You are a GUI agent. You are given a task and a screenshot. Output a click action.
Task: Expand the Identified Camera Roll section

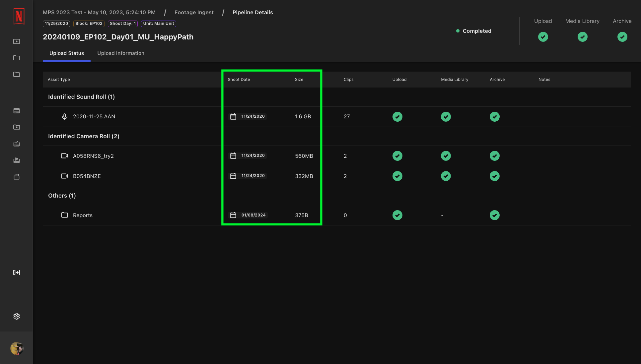83,136
